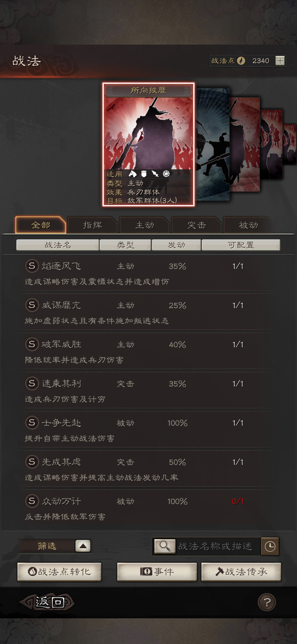297x644 pixels.
Task: Go back with the 返回 button
Action: click(x=47, y=602)
